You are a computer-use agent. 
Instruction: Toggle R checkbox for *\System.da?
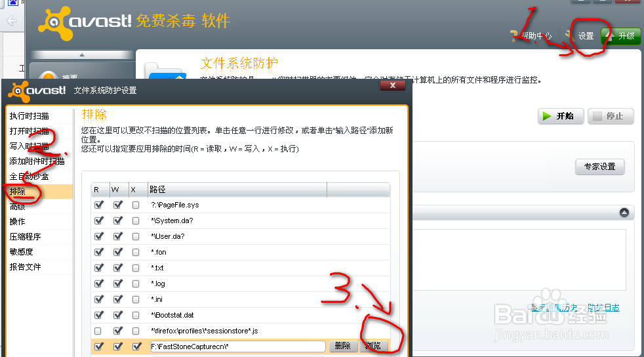[x=98, y=220]
